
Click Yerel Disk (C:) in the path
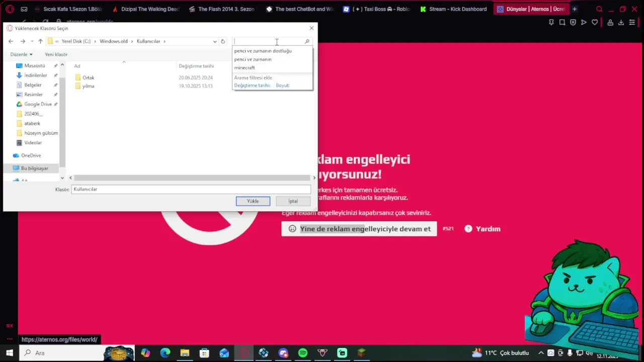[76, 41]
